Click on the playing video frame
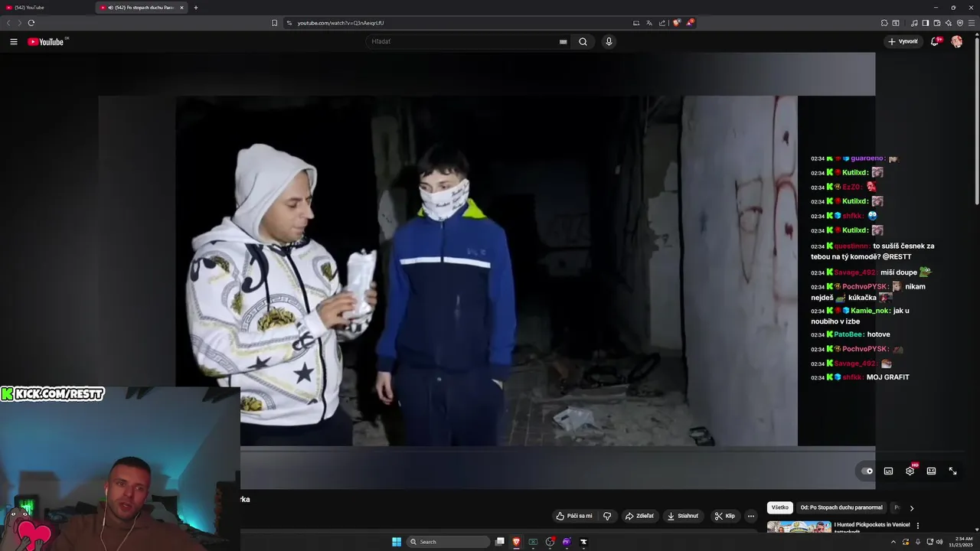 [x=486, y=270]
